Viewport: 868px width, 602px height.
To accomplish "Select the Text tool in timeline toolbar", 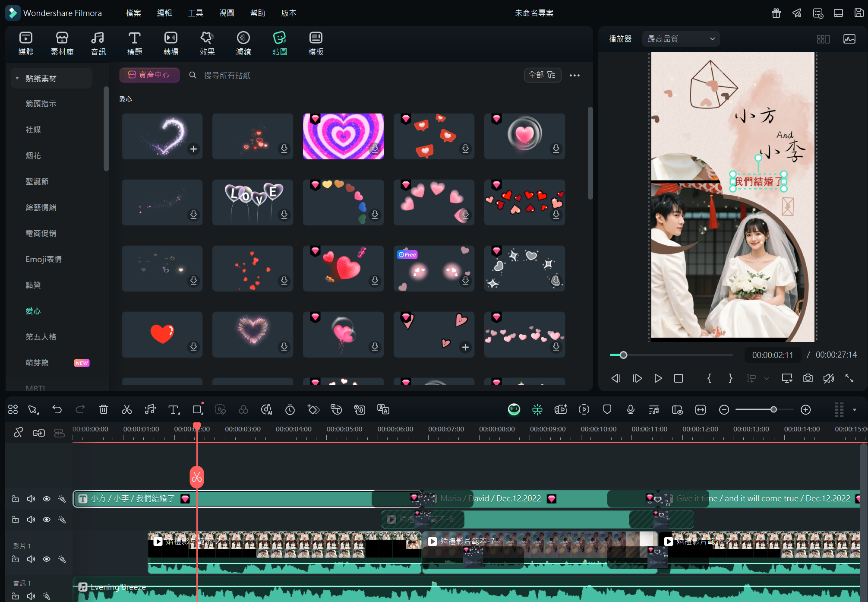I will 174,409.
